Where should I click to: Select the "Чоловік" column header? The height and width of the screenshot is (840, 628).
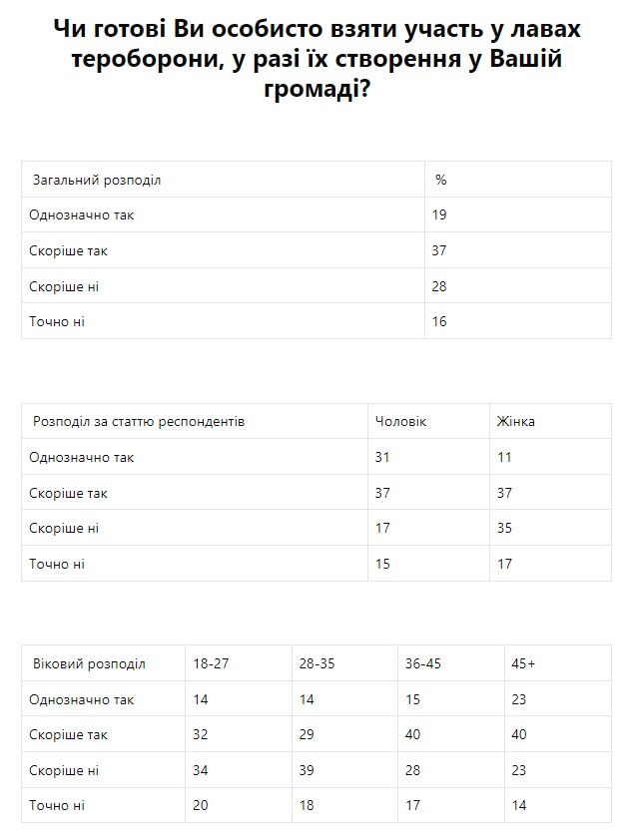click(399, 422)
